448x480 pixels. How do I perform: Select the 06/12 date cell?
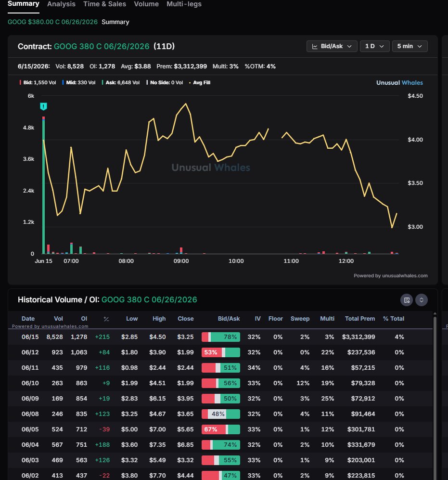click(30, 352)
